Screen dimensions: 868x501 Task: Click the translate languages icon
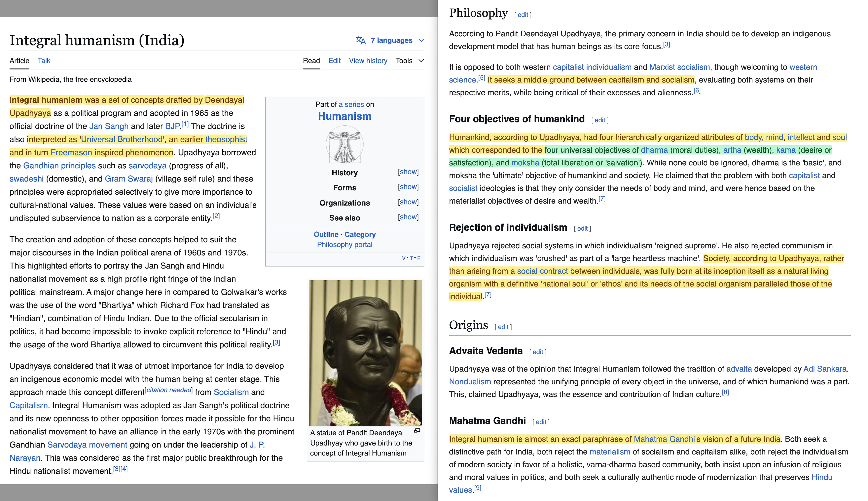(360, 41)
